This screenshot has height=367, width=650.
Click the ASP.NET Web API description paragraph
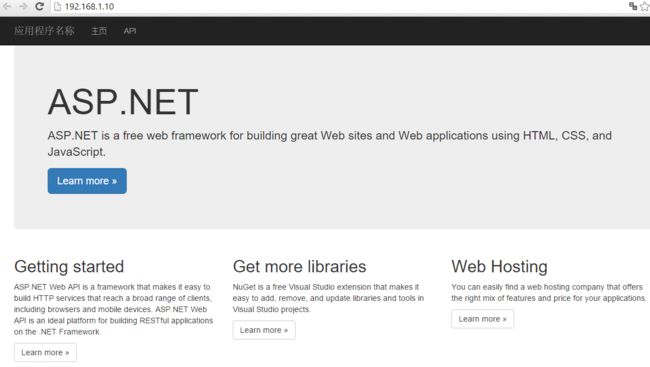click(114, 309)
